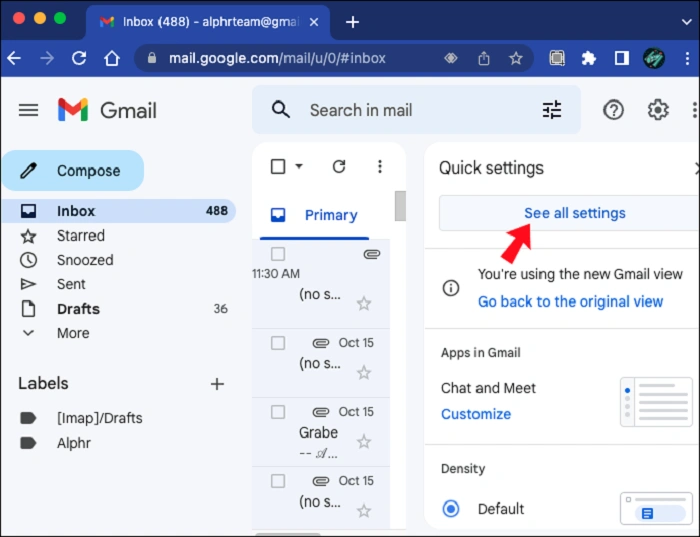
Task: Choose the Default density radio button
Action: [451, 509]
